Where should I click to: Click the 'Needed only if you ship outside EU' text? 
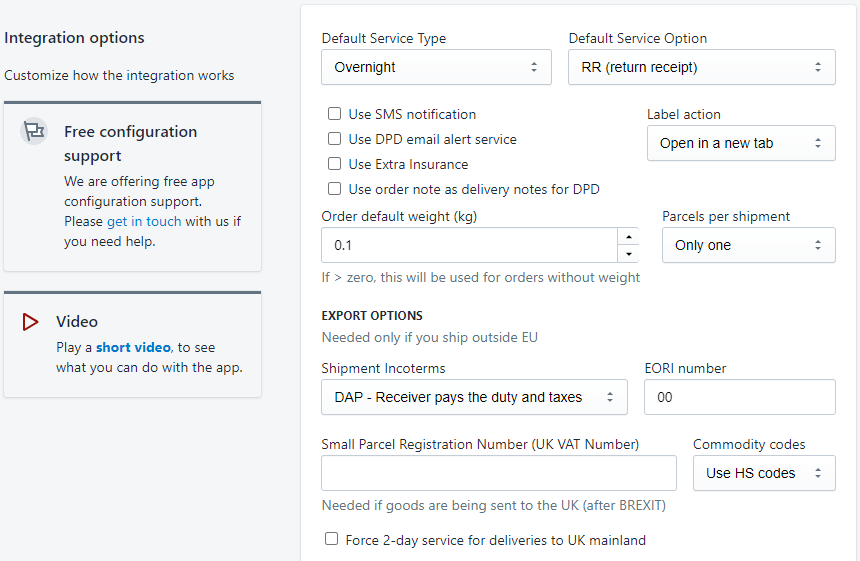429,337
